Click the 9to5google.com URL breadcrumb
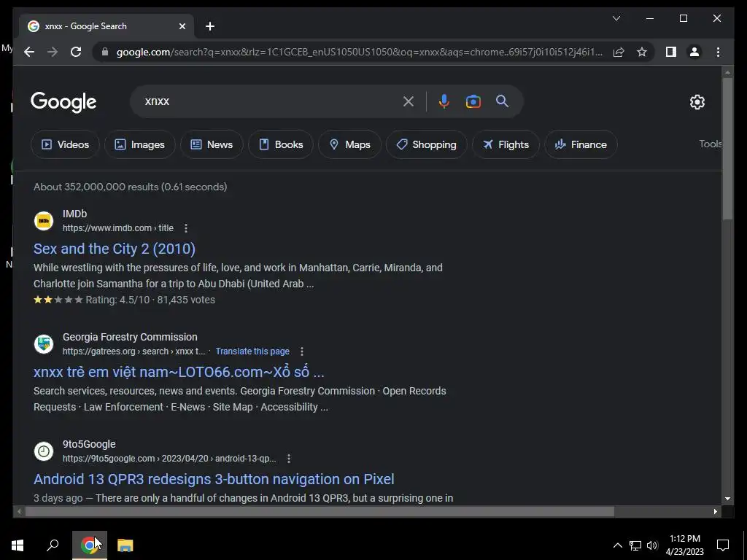Viewport: 747px width, 560px height. tap(169, 459)
